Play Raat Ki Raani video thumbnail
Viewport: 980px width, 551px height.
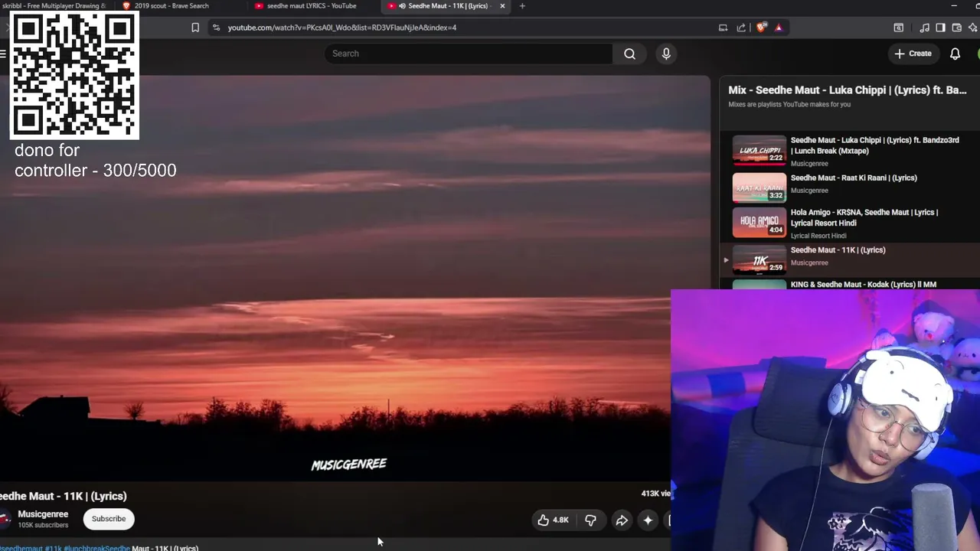pyautogui.click(x=759, y=187)
